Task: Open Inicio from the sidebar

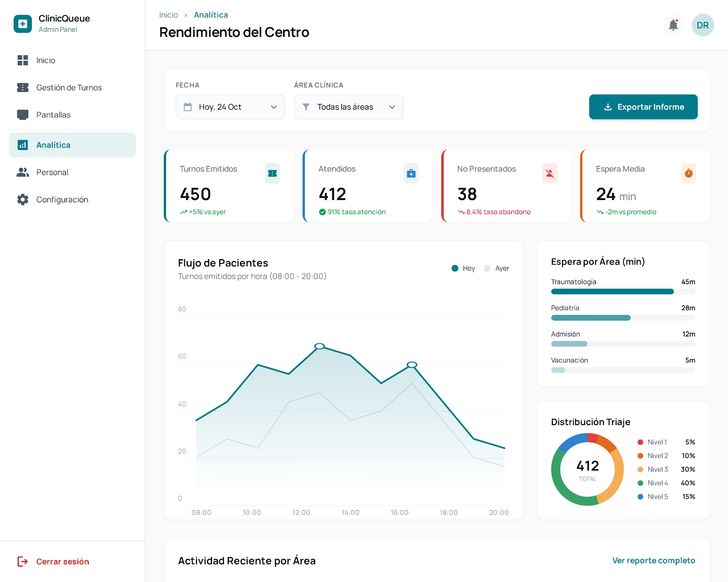Action: click(x=72, y=60)
